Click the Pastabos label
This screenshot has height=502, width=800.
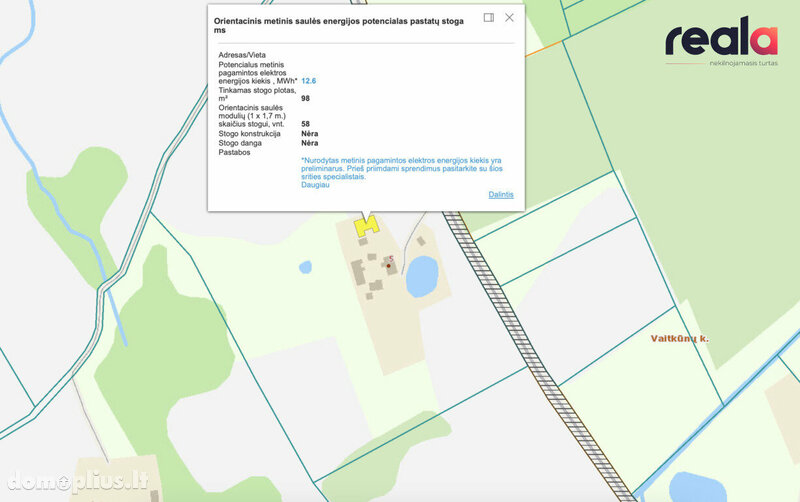[x=234, y=152]
